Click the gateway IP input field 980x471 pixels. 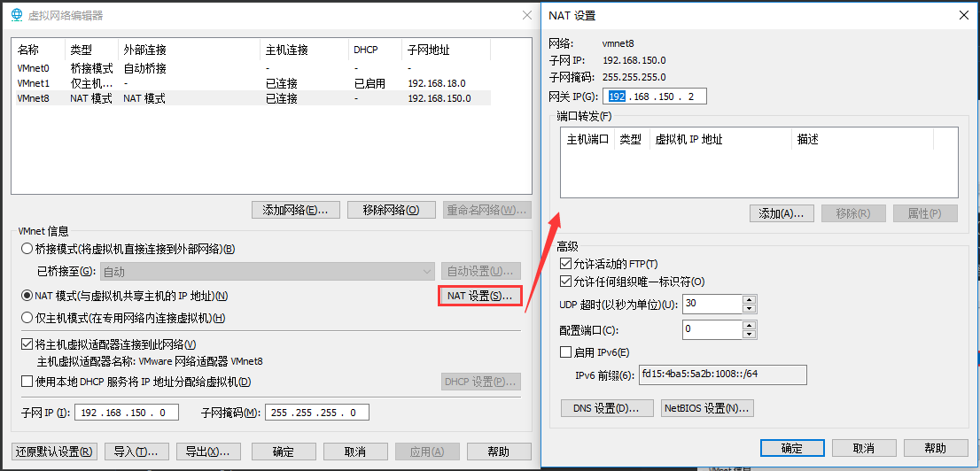[x=656, y=96]
